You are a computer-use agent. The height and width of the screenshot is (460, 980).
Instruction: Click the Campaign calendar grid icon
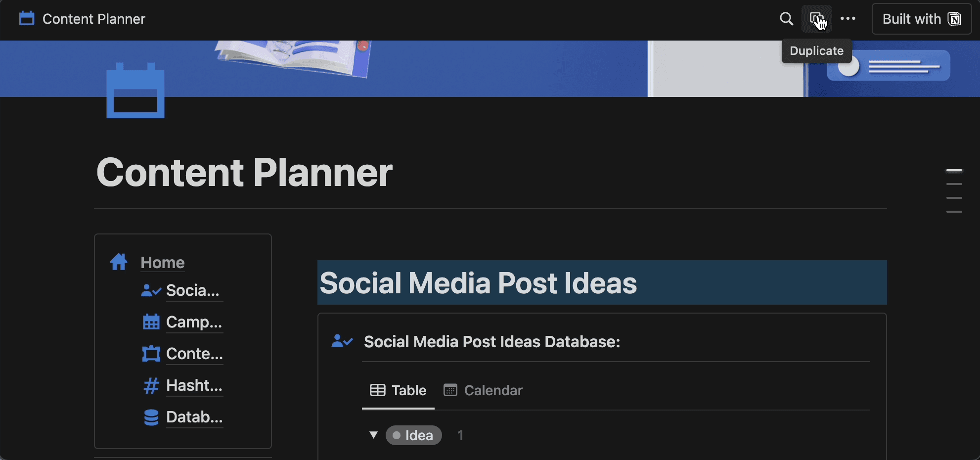(151, 322)
